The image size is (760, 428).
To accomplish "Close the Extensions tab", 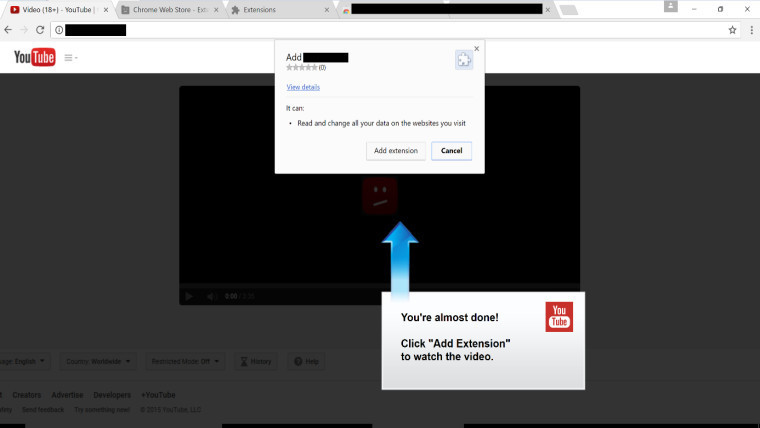I will (x=327, y=10).
